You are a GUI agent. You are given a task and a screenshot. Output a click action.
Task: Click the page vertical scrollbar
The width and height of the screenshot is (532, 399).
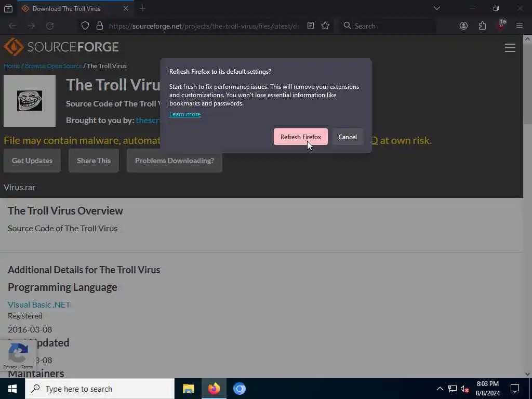pos(527,206)
